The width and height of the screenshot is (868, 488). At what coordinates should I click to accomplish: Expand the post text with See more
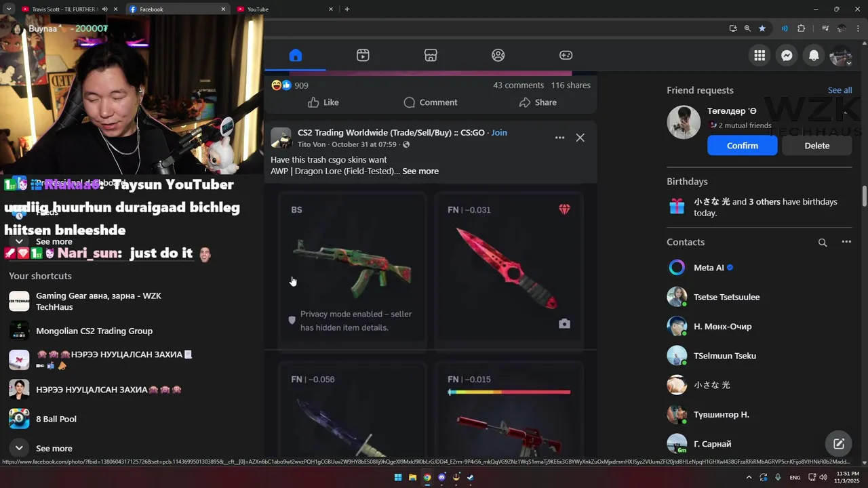click(420, 171)
